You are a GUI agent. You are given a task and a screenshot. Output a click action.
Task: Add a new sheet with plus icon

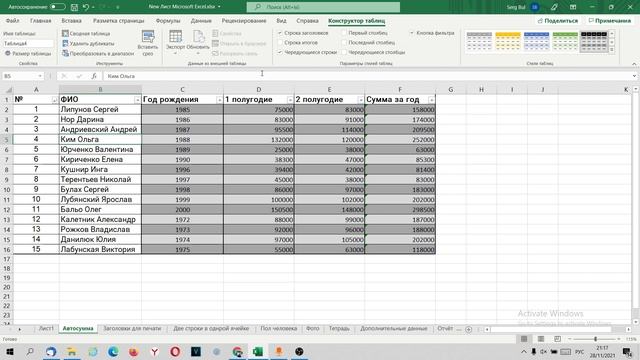pyautogui.click(x=469, y=329)
